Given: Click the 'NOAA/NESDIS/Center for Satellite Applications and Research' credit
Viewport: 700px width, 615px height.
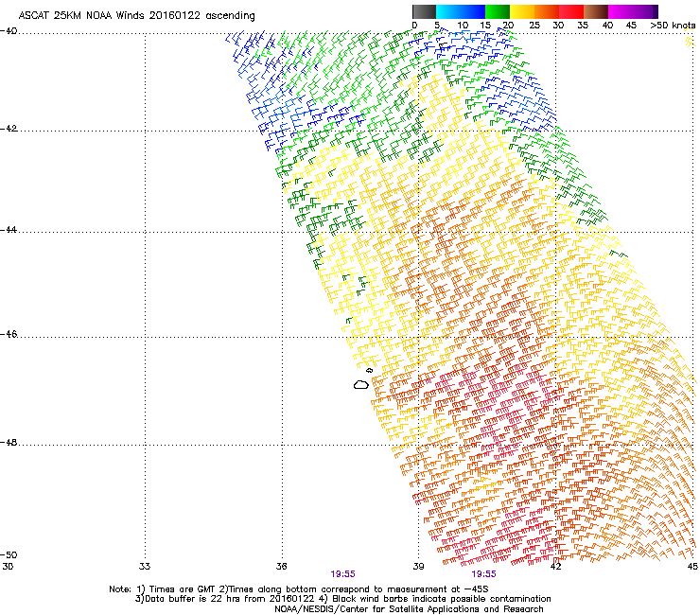Looking at the screenshot, I should tap(409, 609).
